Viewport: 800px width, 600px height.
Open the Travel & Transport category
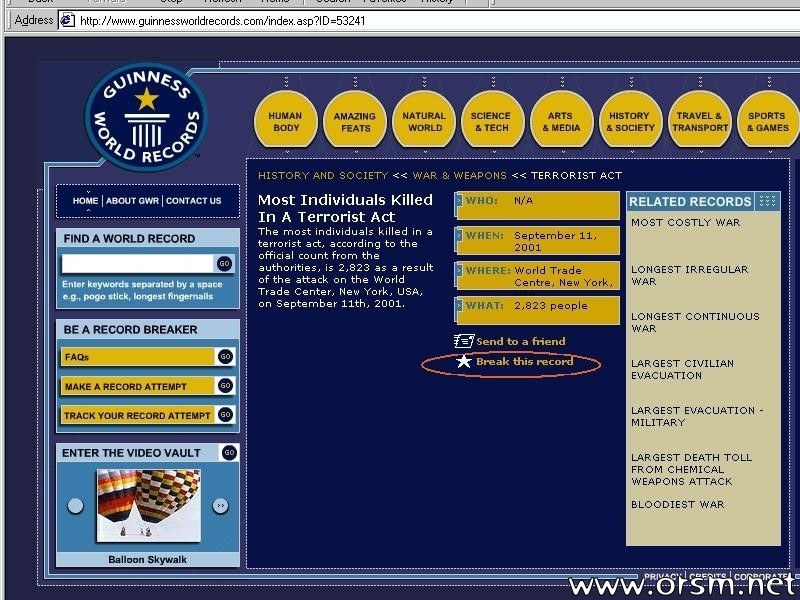click(x=700, y=120)
